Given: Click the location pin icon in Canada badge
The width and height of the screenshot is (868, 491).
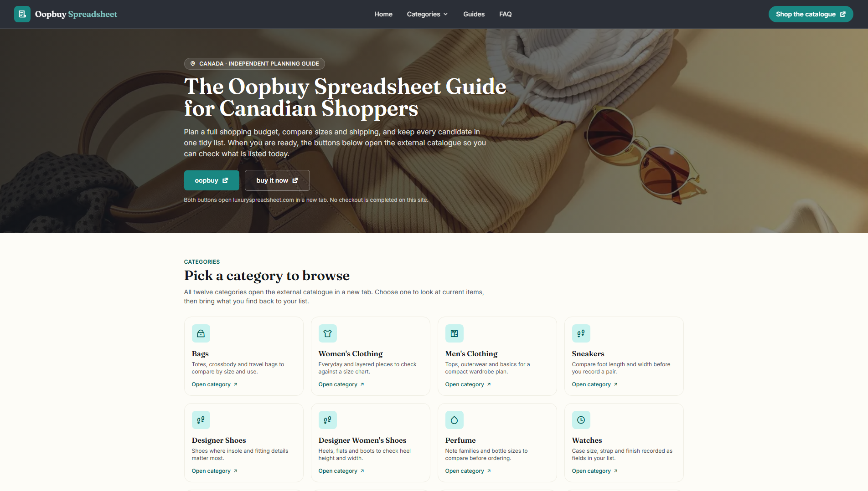Looking at the screenshot, I should tap(193, 64).
